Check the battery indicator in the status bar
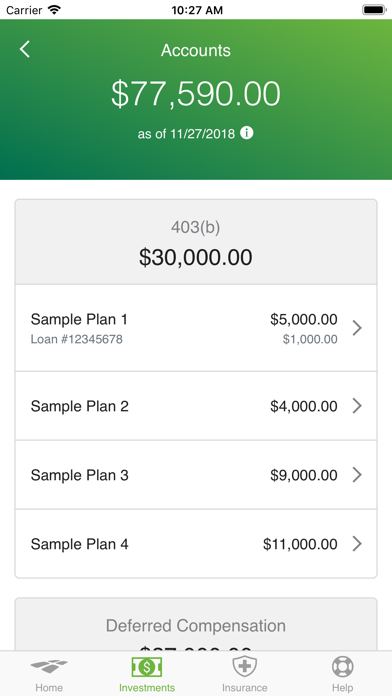Viewport: 392px width, 696px height. [374, 10]
